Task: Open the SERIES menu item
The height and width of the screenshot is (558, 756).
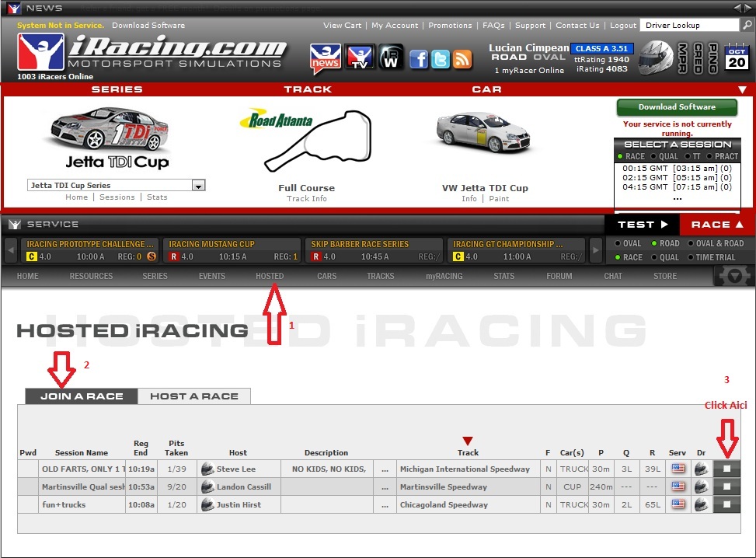Action: [x=155, y=276]
